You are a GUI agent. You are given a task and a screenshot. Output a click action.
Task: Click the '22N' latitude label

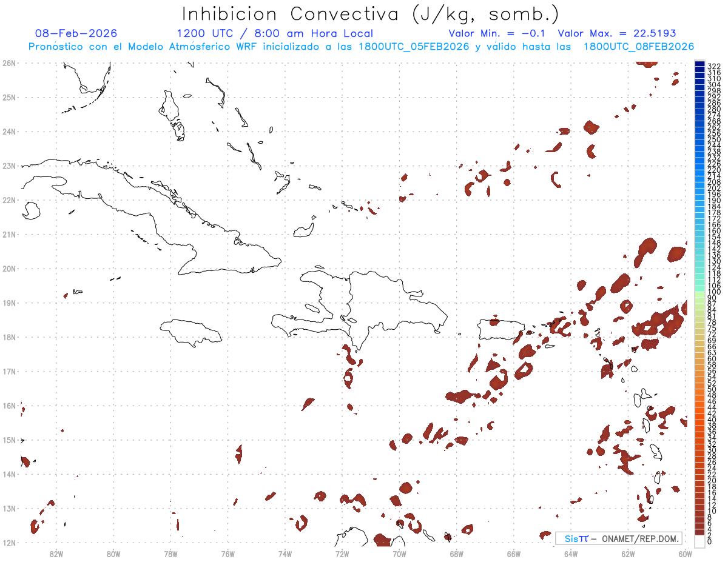[x=9, y=199]
